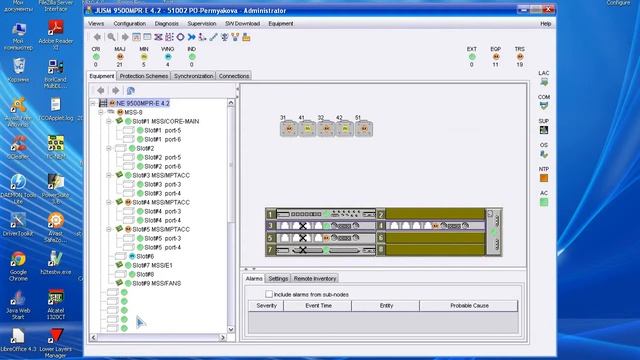Viewport: 640px width, 360px height.
Task: Click the EQP alarm indicator
Action: pos(496,57)
